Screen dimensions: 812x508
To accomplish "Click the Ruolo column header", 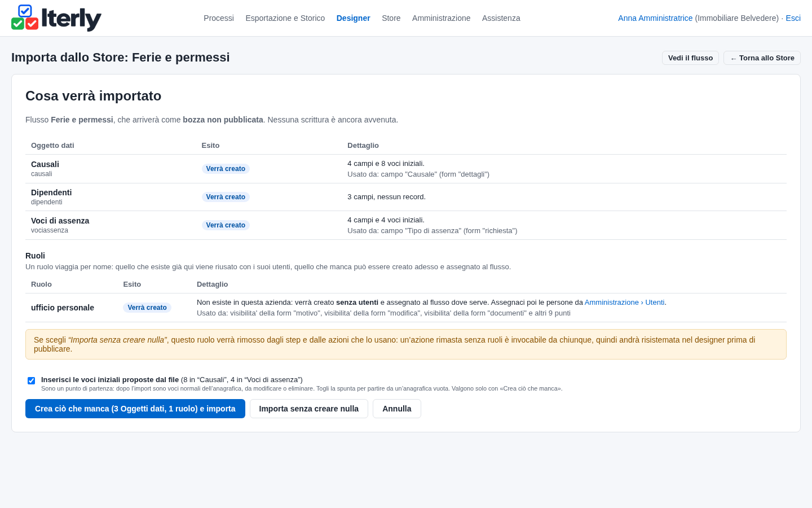I will pos(41,284).
